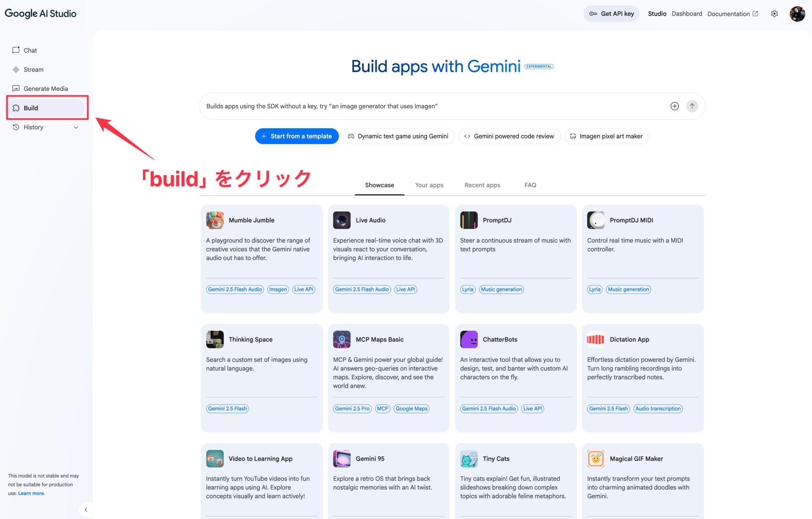This screenshot has width=812, height=519.
Task: Collapse the sidebar with the left chevron
Action: (x=86, y=510)
